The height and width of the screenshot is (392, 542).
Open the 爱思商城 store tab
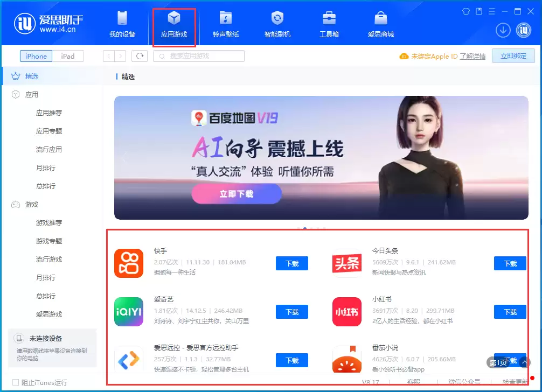point(381,24)
